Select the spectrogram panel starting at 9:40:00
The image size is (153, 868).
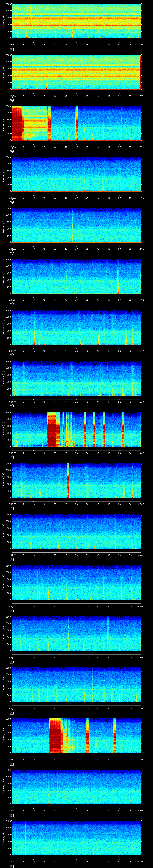click(x=76, y=174)
